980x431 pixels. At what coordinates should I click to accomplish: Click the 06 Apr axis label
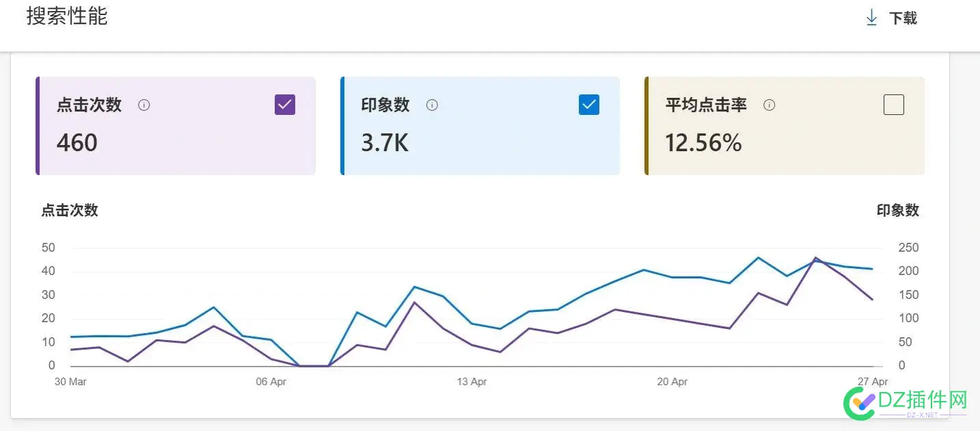(x=271, y=381)
